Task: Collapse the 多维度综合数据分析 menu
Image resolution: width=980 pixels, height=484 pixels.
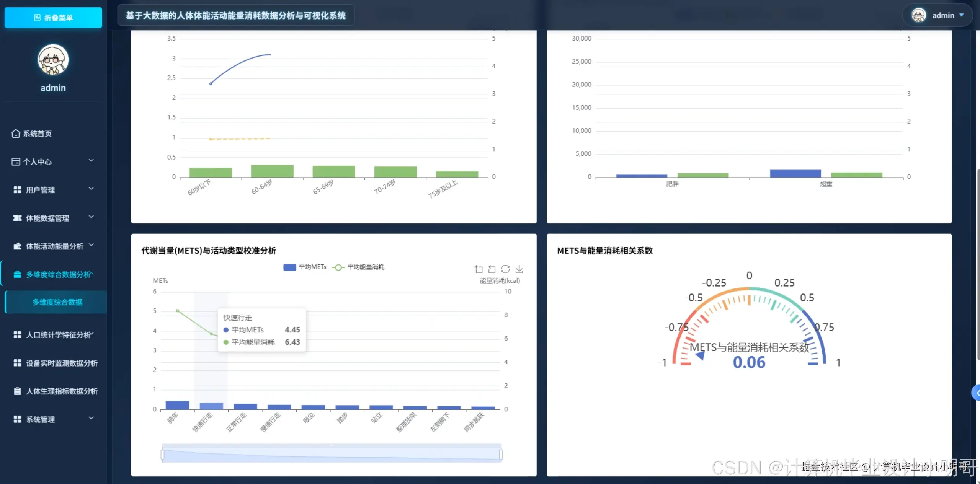Action: pos(53,274)
